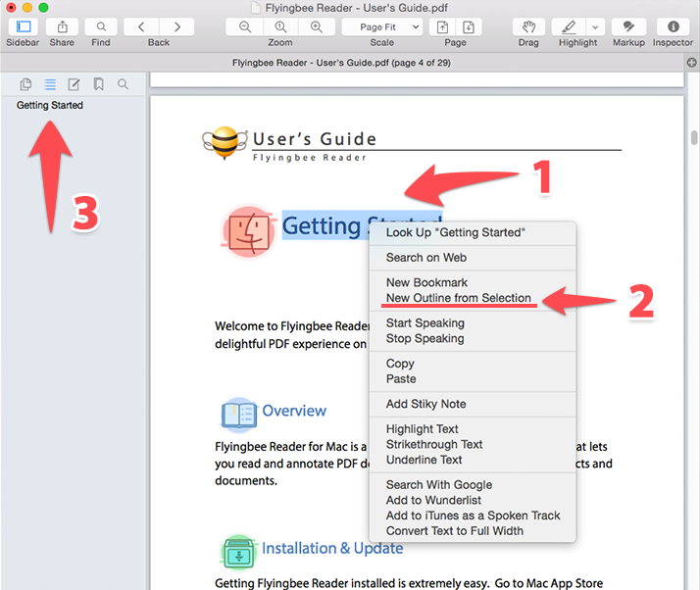Open the Highlight options arrow
Image resolution: width=700 pixels, height=590 pixels.
[x=595, y=27]
